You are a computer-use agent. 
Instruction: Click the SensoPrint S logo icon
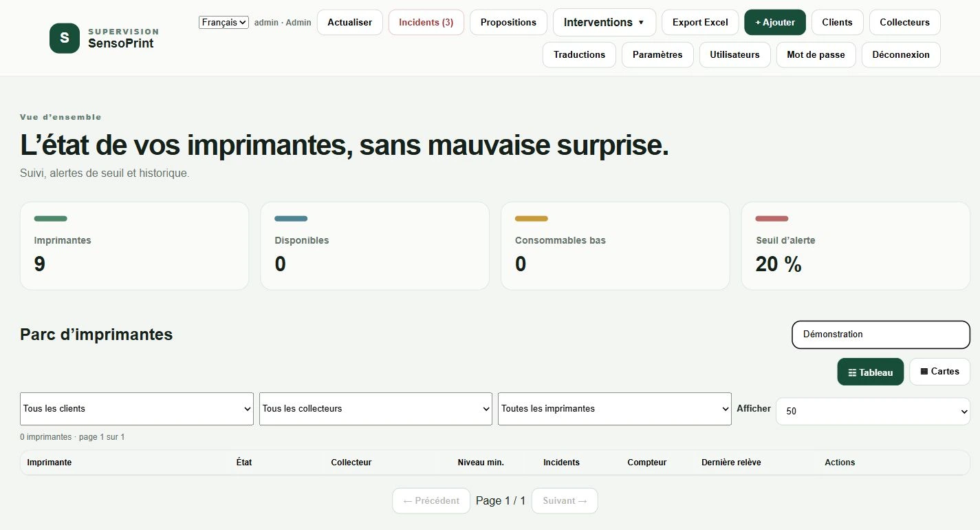(65, 38)
